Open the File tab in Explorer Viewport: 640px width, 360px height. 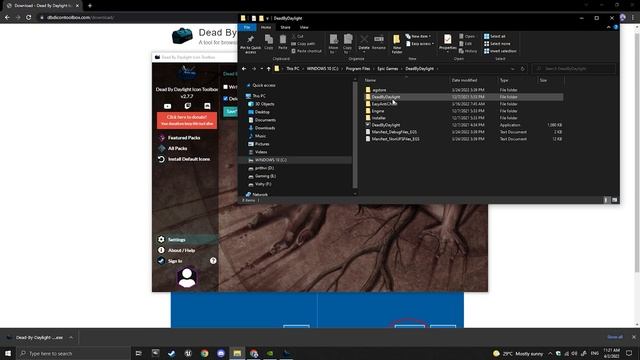point(247,27)
